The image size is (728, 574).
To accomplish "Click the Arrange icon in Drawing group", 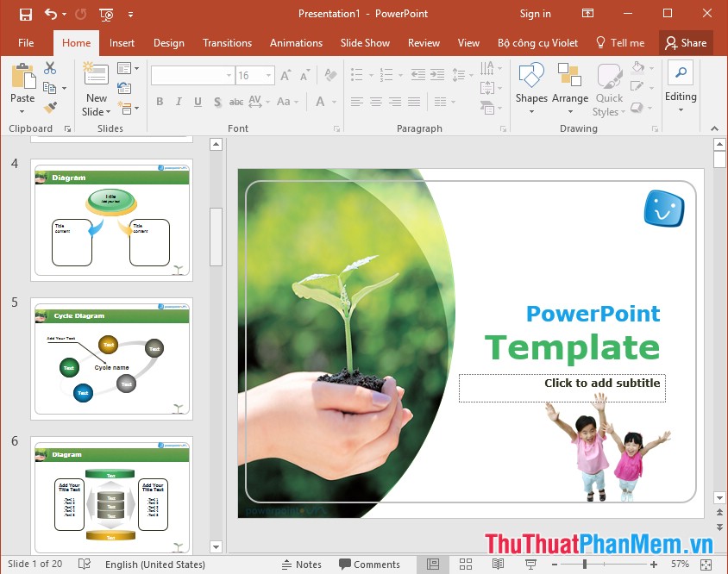I will (569, 75).
